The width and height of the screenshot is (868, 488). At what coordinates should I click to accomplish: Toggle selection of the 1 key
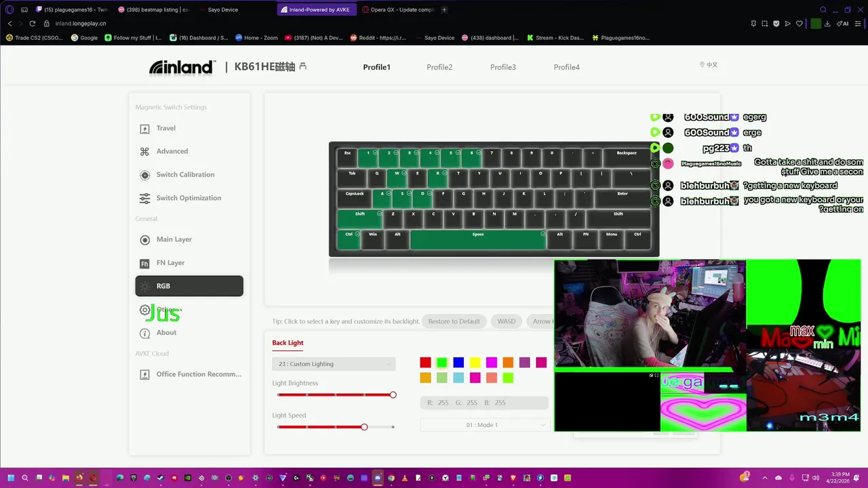click(x=368, y=157)
